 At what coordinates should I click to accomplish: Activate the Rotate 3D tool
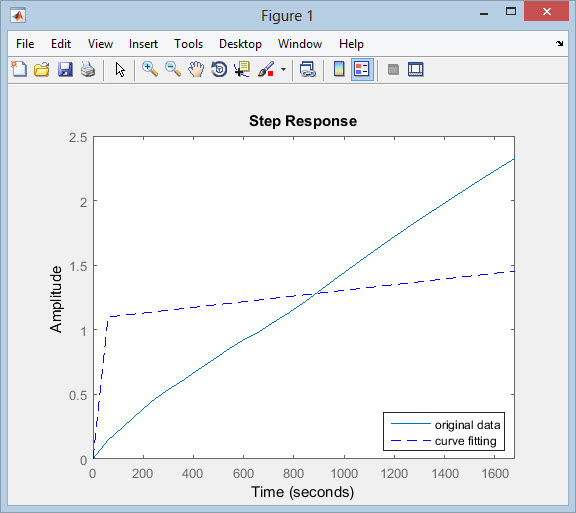click(x=219, y=69)
